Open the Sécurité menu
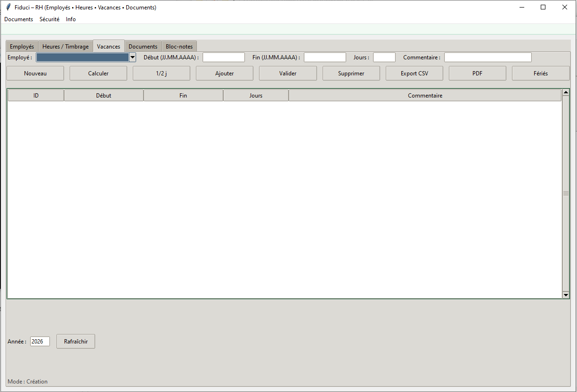This screenshot has height=392, width=577. [49, 19]
